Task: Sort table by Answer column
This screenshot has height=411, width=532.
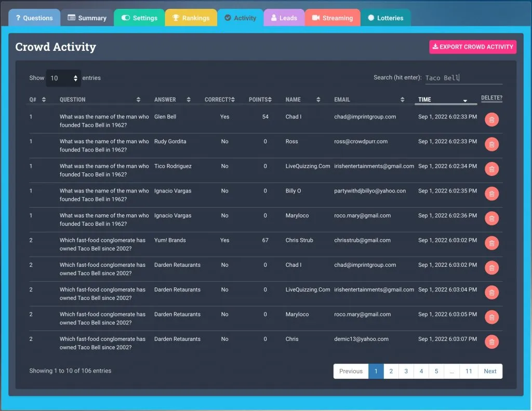Action: (x=172, y=100)
